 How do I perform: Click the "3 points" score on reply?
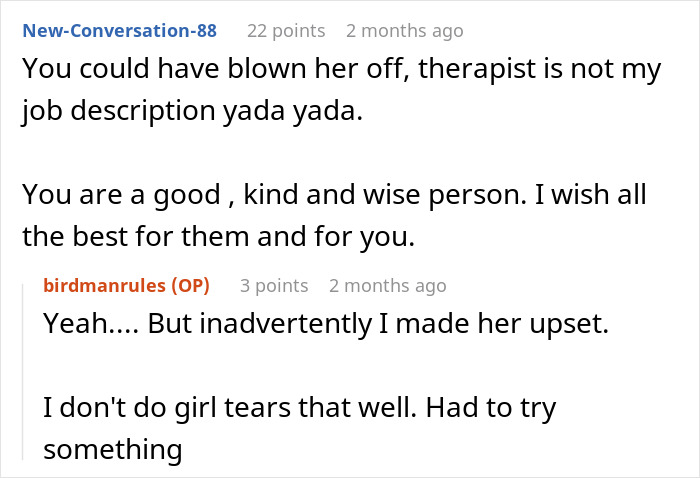pyautogui.click(x=274, y=285)
